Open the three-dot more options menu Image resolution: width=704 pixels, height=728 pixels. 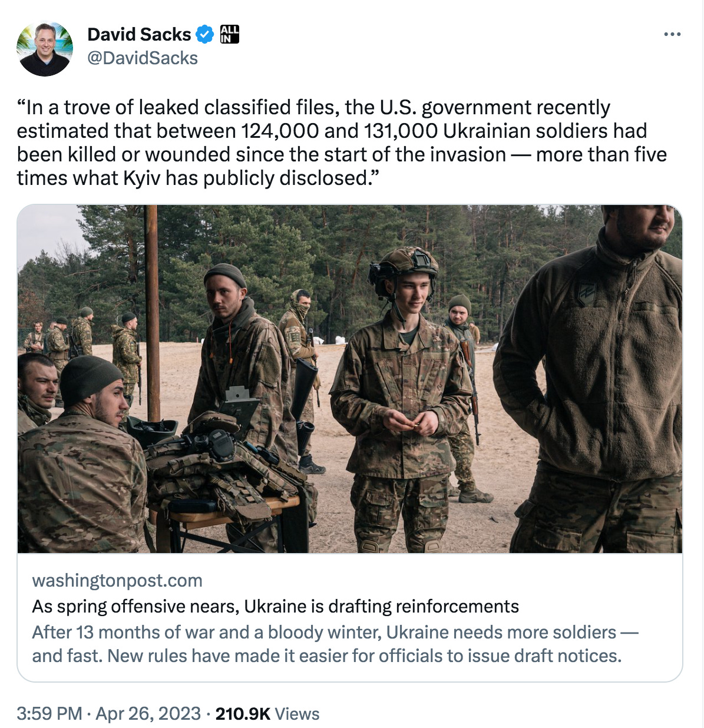[672, 35]
